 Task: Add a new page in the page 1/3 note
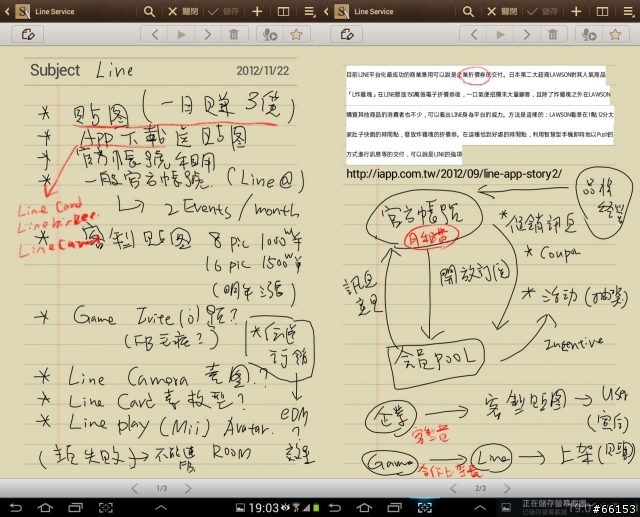tap(257, 11)
